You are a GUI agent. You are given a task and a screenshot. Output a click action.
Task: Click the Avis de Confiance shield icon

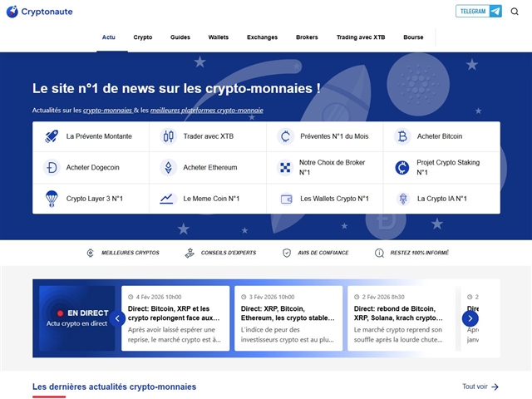[x=287, y=253]
